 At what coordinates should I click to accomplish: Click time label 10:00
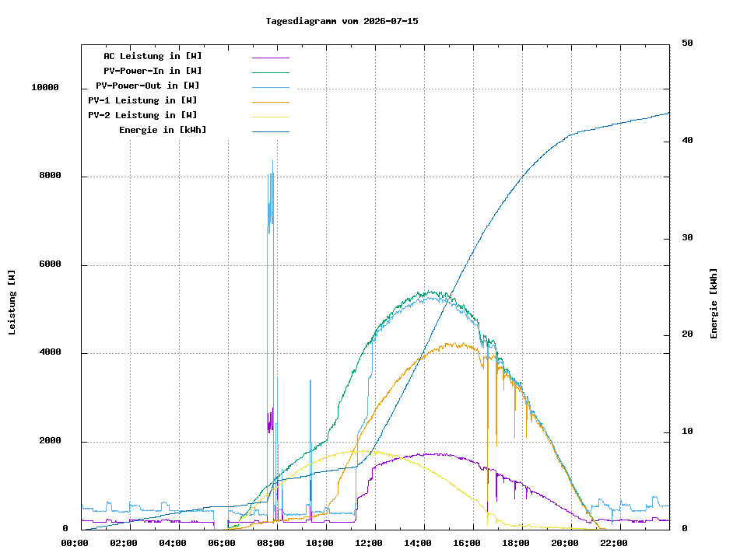(320, 543)
